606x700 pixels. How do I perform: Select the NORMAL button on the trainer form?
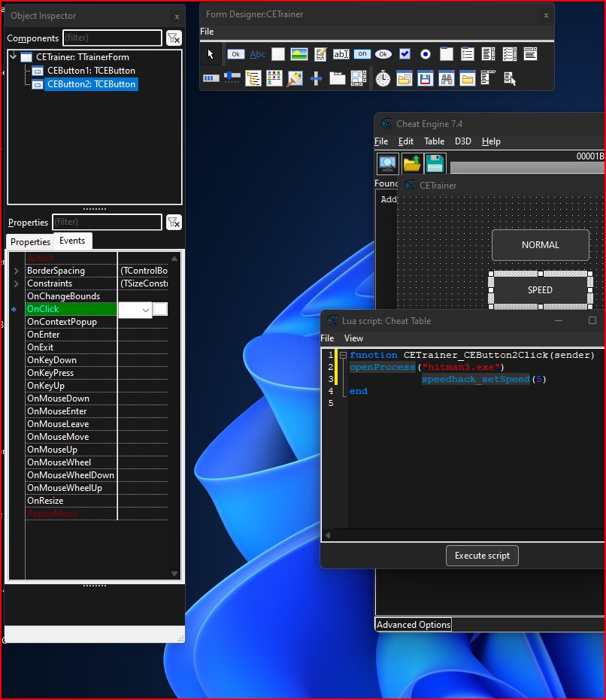coord(540,245)
